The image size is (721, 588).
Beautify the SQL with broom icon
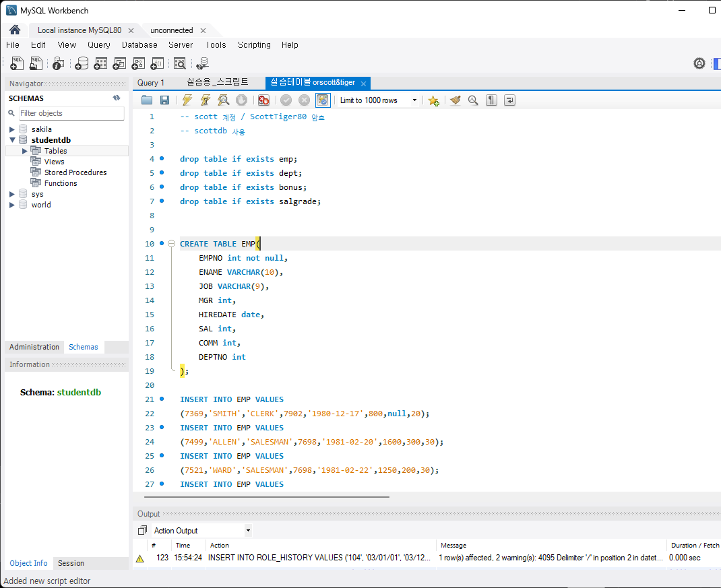[456, 100]
